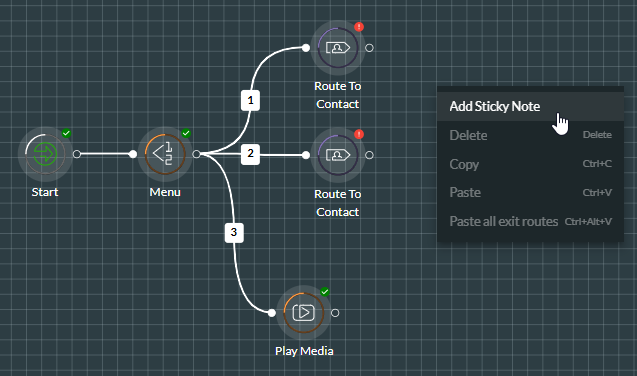Click the Play Media input connector dot
Image resolution: width=637 pixels, height=376 pixels.
[x=272, y=313]
